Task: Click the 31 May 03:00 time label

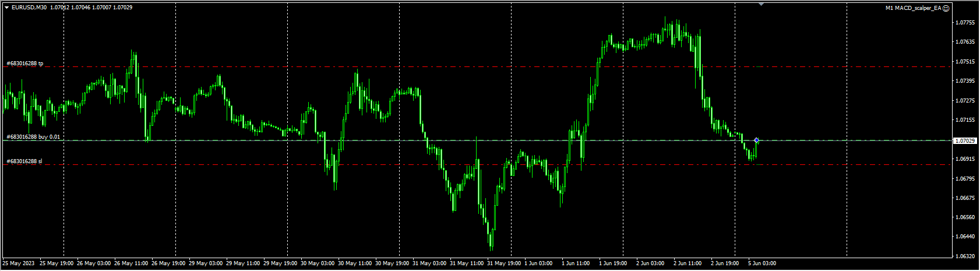Action: click(429, 263)
